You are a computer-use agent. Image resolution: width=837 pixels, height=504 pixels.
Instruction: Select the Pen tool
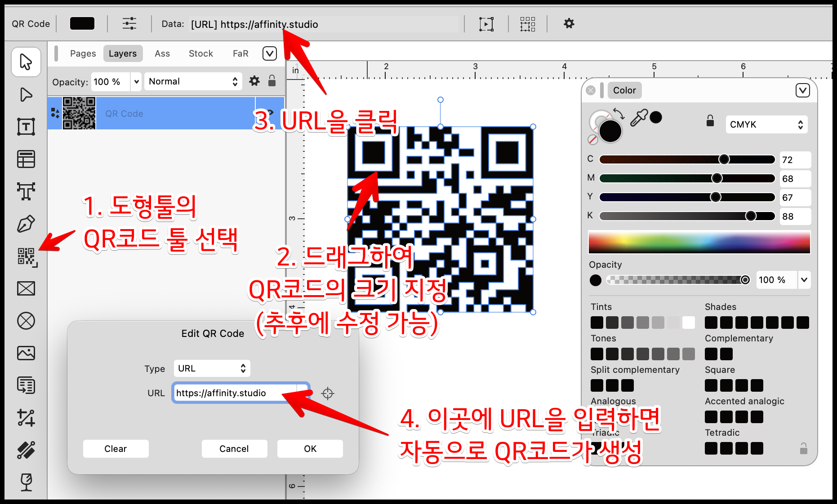tap(26, 224)
